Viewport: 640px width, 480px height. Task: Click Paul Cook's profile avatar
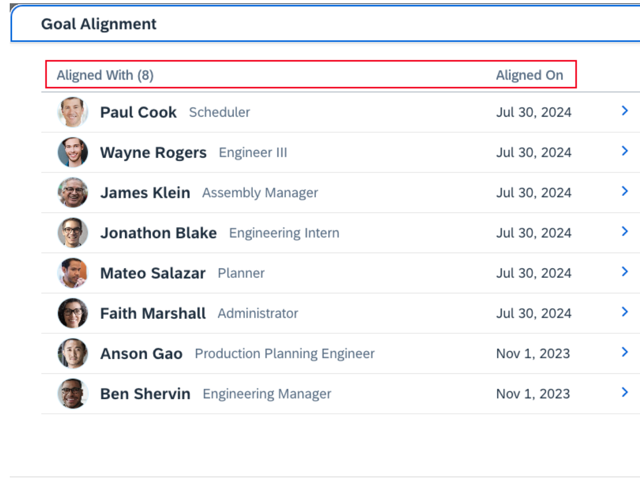click(x=73, y=112)
